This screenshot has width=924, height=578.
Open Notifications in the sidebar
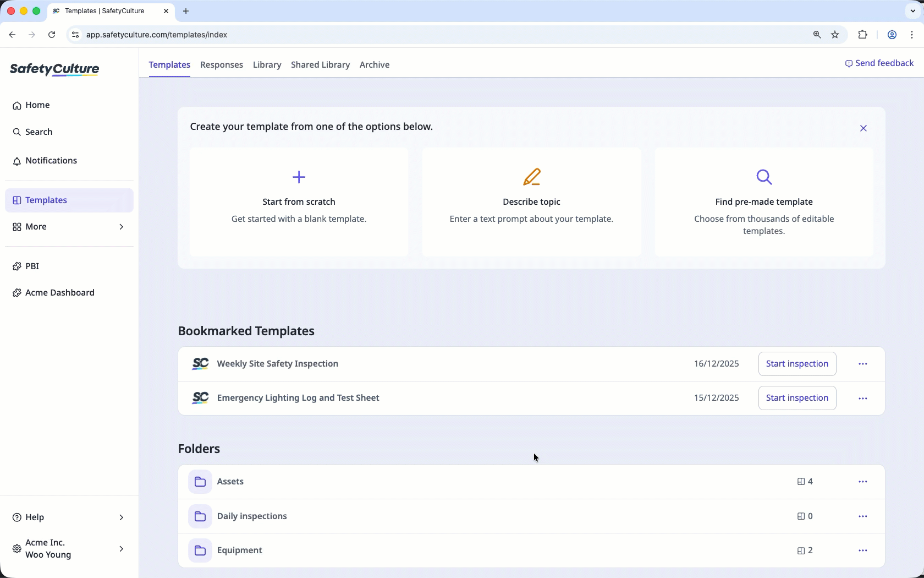[69, 161]
